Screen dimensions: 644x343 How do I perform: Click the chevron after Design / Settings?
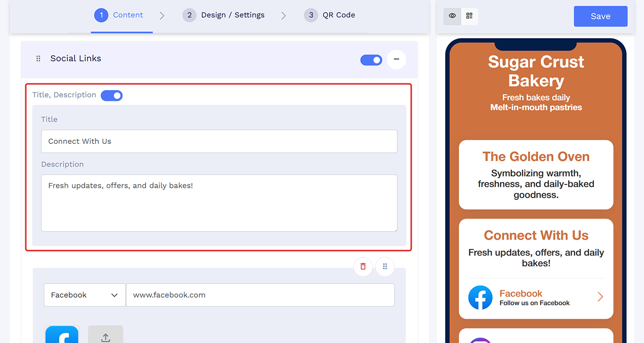pyautogui.click(x=284, y=16)
